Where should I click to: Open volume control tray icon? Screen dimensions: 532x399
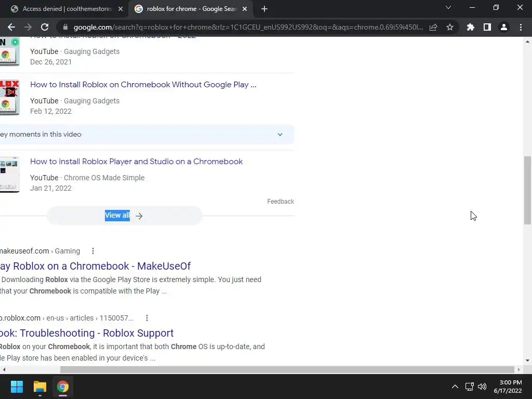pyautogui.click(x=482, y=387)
